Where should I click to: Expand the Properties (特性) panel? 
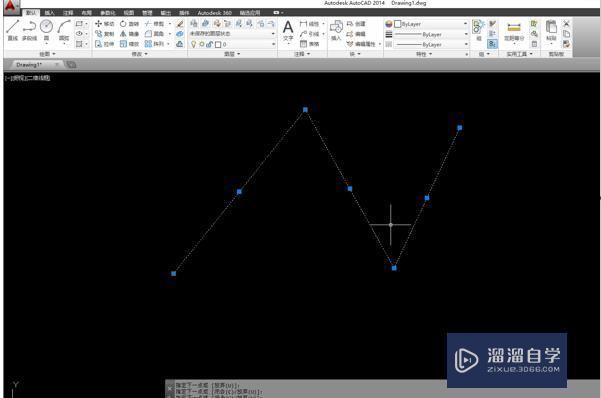pyautogui.click(x=424, y=54)
